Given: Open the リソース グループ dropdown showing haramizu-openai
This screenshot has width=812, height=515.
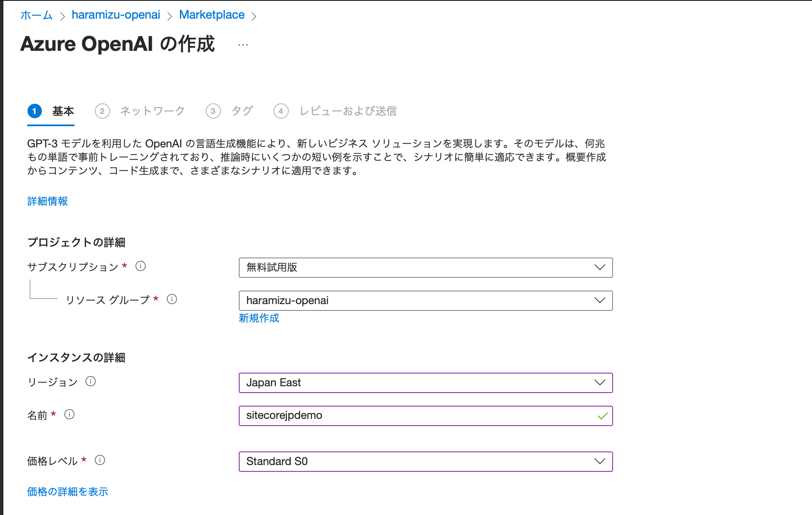Looking at the screenshot, I should (425, 301).
